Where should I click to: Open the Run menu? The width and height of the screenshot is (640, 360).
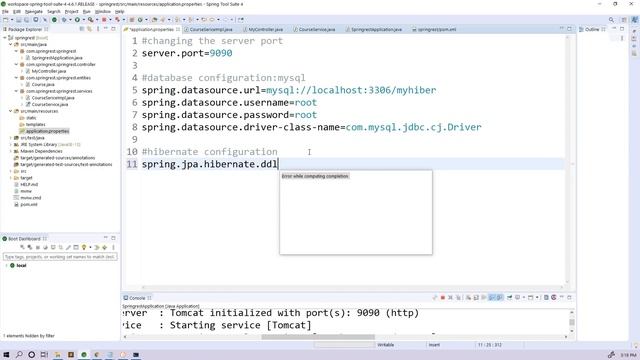[x=87, y=11]
